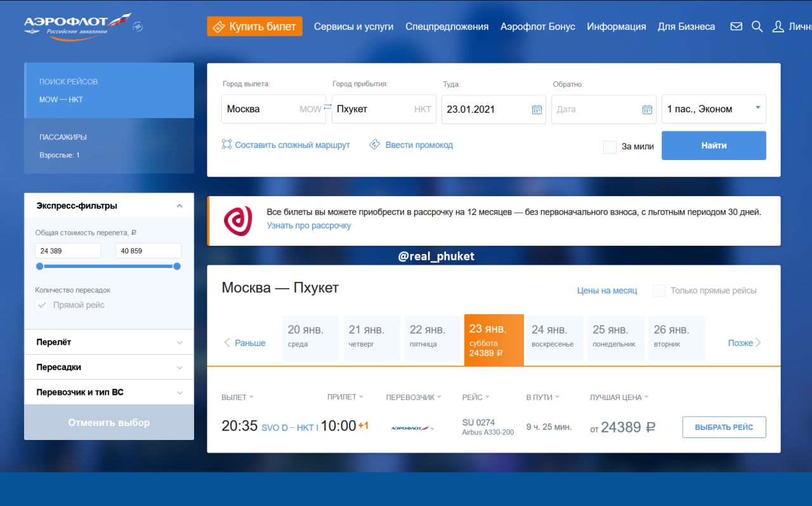Click arrival city field Пхукет
The width and height of the screenshot is (812, 506).
[x=384, y=109]
